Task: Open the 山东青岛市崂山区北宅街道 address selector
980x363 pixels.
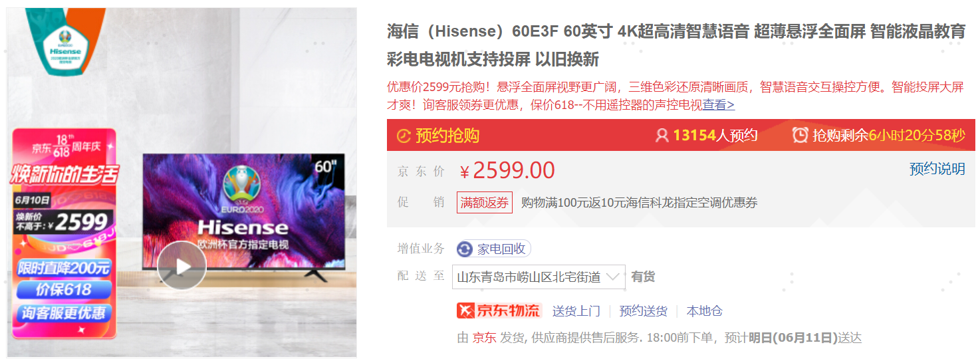Action: [539, 277]
